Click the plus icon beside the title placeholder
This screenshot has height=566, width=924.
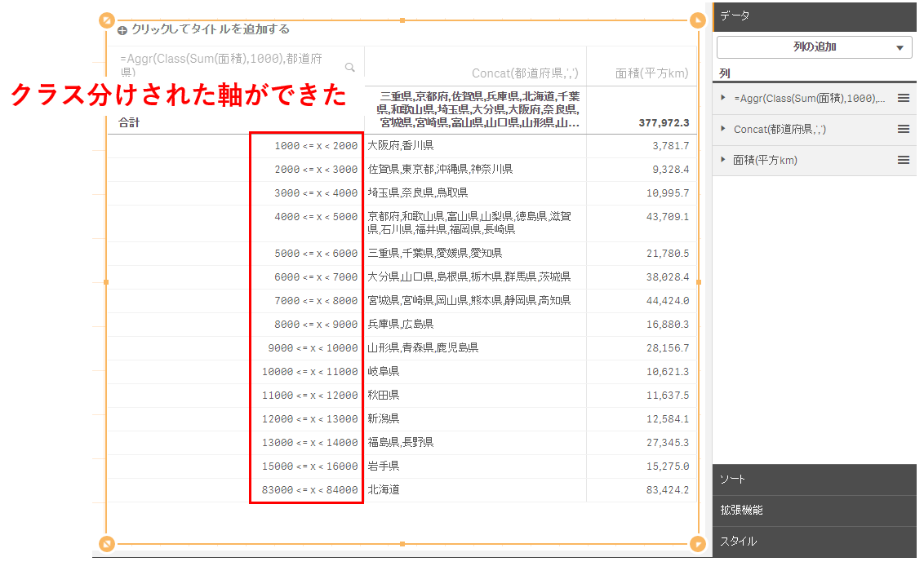point(122,30)
